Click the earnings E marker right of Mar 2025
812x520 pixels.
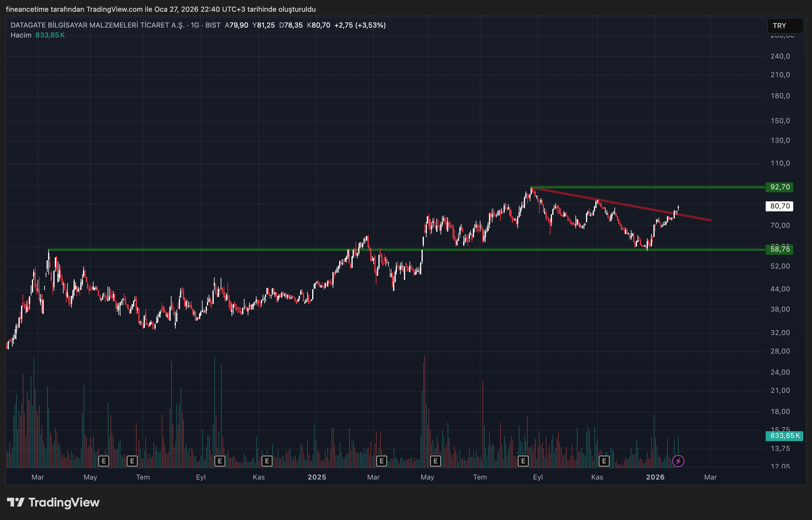(381, 461)
